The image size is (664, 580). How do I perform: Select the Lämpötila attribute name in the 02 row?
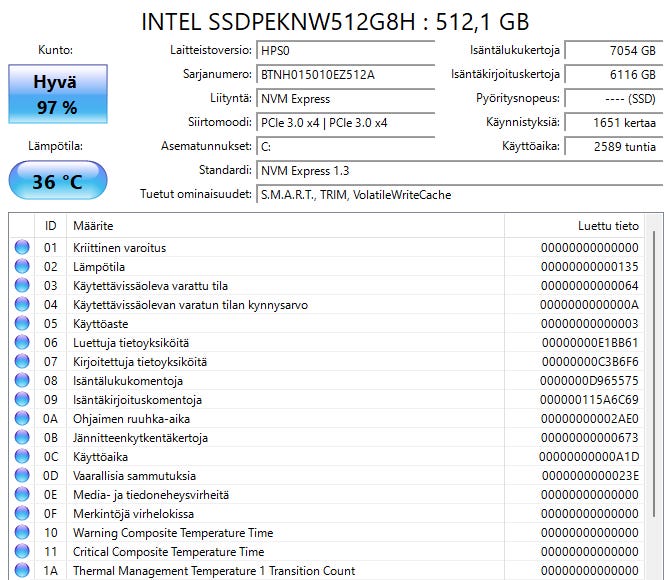pyautogui.click(x=99, y=267)
